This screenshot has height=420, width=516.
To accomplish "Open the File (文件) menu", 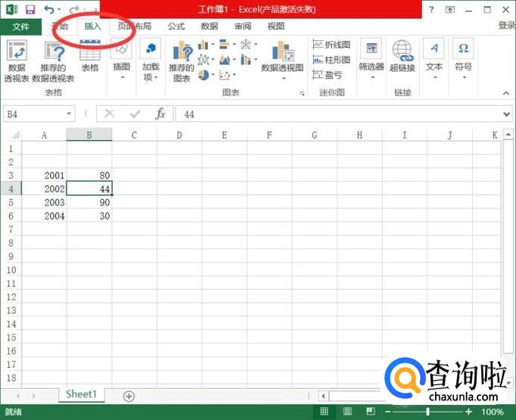I will pos(20,26).
